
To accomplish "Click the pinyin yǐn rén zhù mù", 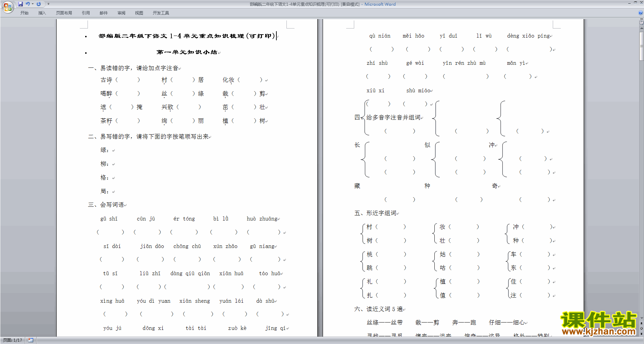I will 464,63.
